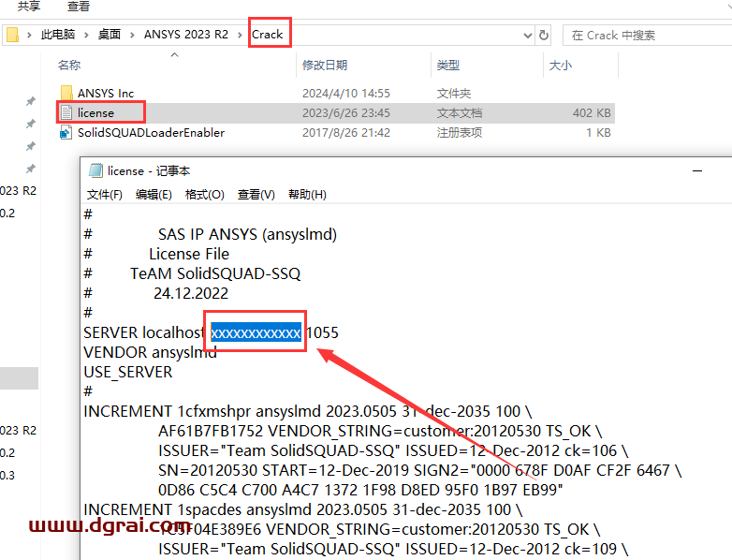732x560 pixels.
Task: Click the ISSUER line ending ck=106
Action: click(x=393, y=450)
